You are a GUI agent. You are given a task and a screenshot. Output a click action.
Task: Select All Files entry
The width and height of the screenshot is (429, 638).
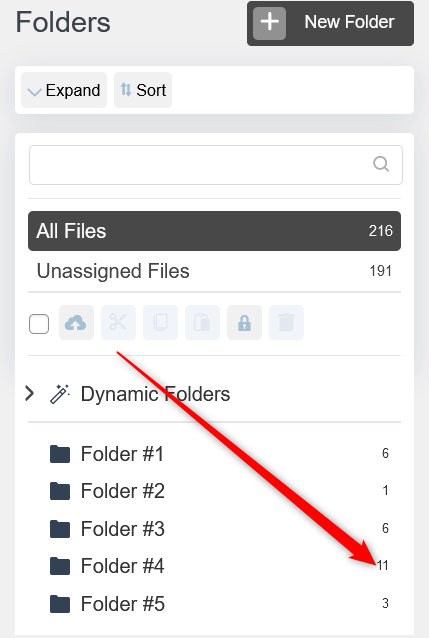pyautogui.click(x=214, y=231)
